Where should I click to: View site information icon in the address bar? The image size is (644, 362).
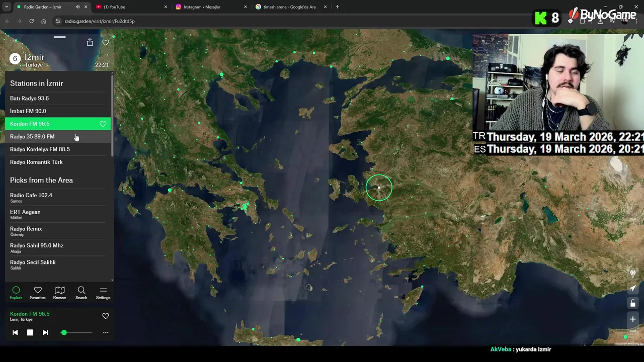coord(58,21)
